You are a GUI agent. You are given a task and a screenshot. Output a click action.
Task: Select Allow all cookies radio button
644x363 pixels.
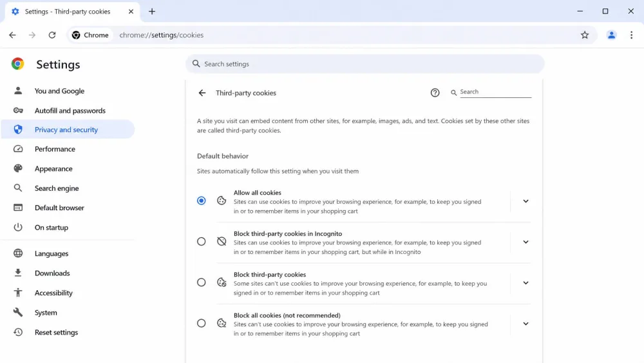pos(201,201)
